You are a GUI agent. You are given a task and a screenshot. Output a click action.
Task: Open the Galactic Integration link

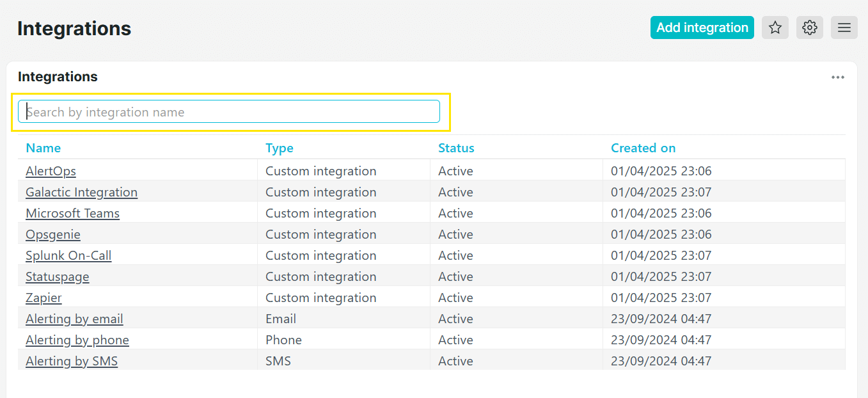pos(81,192)
